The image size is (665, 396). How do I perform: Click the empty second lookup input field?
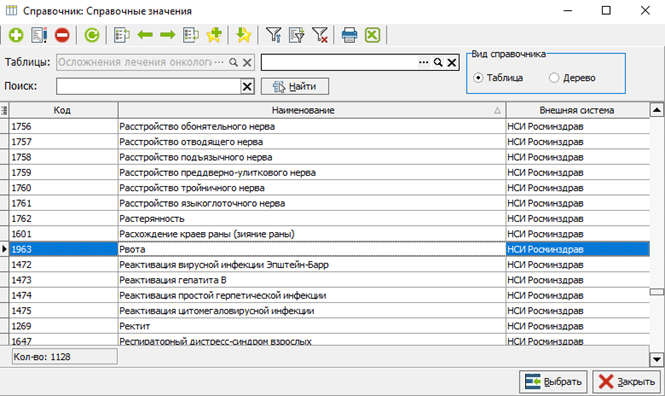339,62
